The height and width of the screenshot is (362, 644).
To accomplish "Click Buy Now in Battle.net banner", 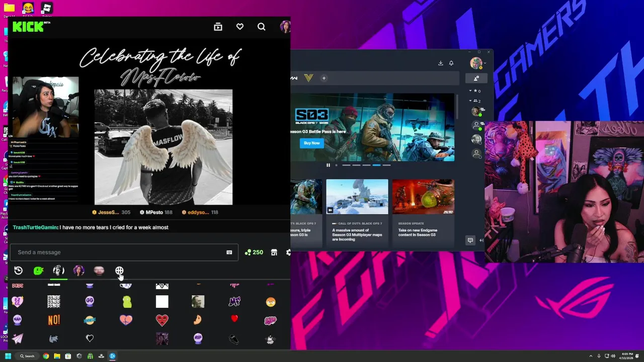I will 311,143.
